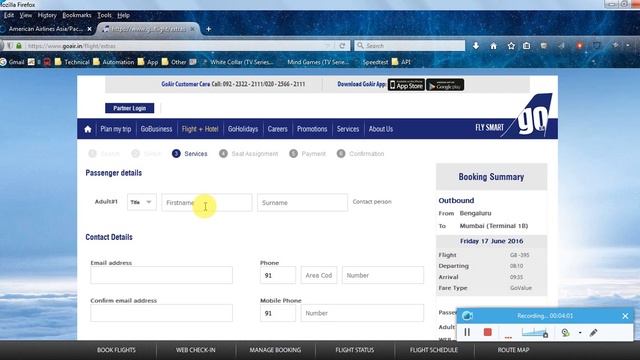640x360 pixels.
Task: Open Firefox History menu
Action: pos(47,15)
